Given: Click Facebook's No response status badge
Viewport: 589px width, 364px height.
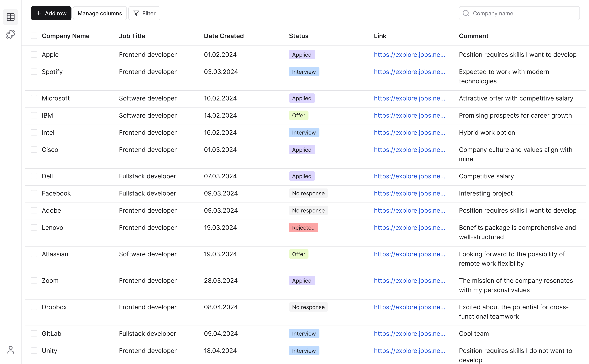Looking at the screenshot, I should (308, 193).
